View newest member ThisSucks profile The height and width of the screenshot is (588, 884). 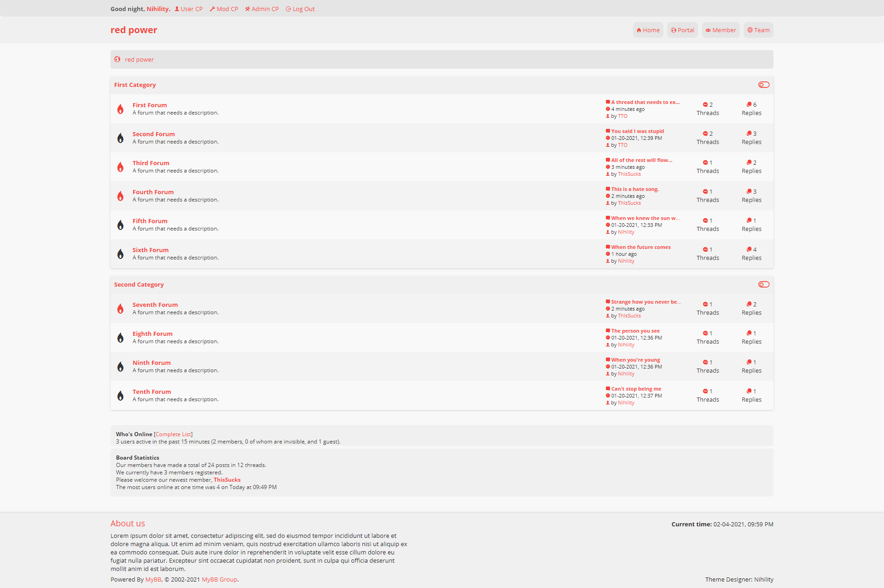click(x=227, y=479)
